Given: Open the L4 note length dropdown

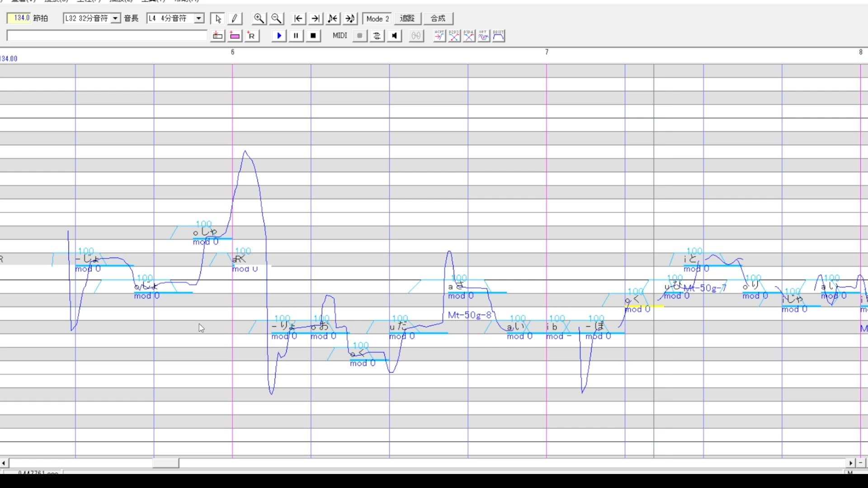Looking at the screenshot, I should [199, 19].
